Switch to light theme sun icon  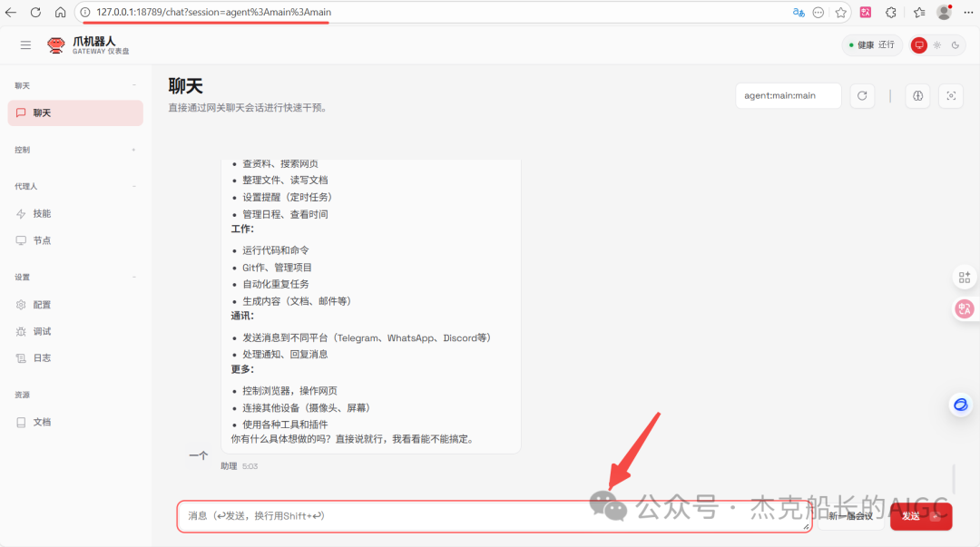click(x=936, y=45)
